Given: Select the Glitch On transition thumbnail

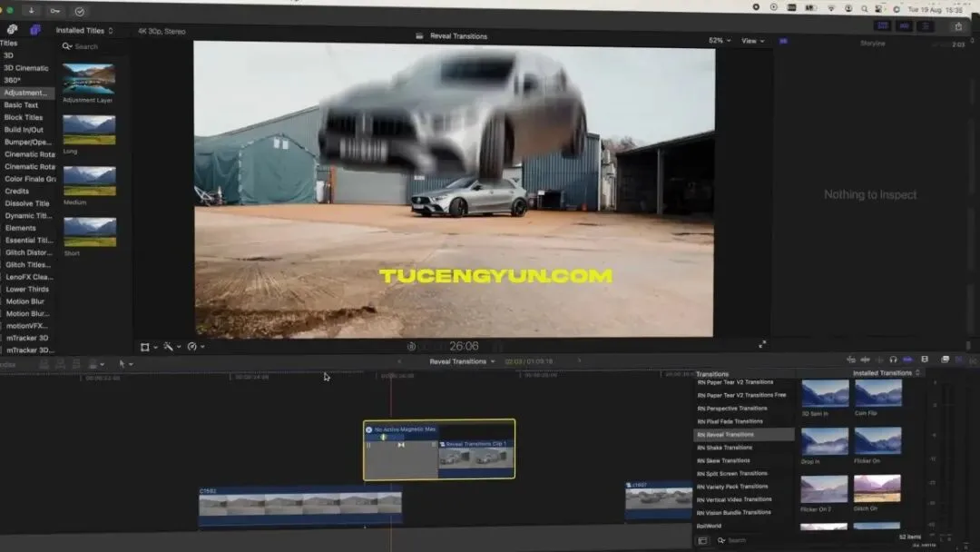Looking at the screenshot, I should point(877,488).
